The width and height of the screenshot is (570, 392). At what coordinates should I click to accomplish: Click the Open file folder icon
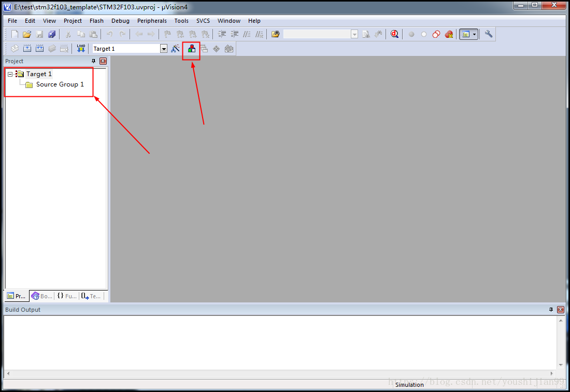[27, 34]
